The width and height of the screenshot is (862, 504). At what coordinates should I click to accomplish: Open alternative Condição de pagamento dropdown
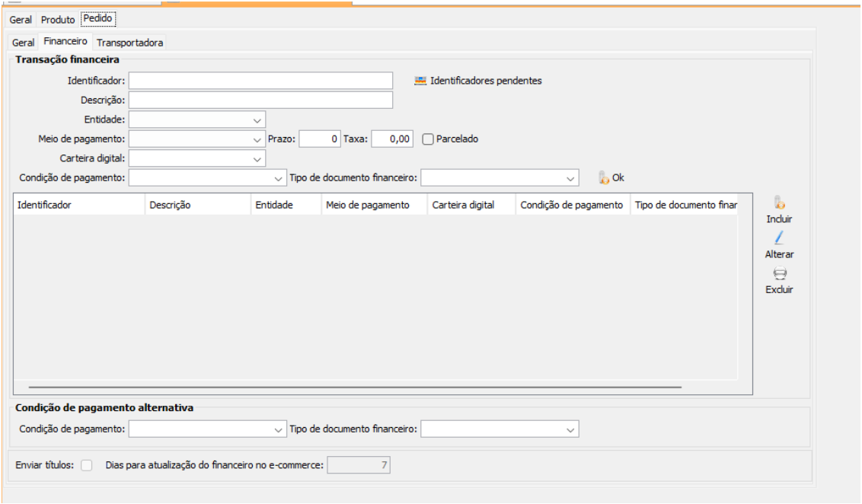pos(278,430)
